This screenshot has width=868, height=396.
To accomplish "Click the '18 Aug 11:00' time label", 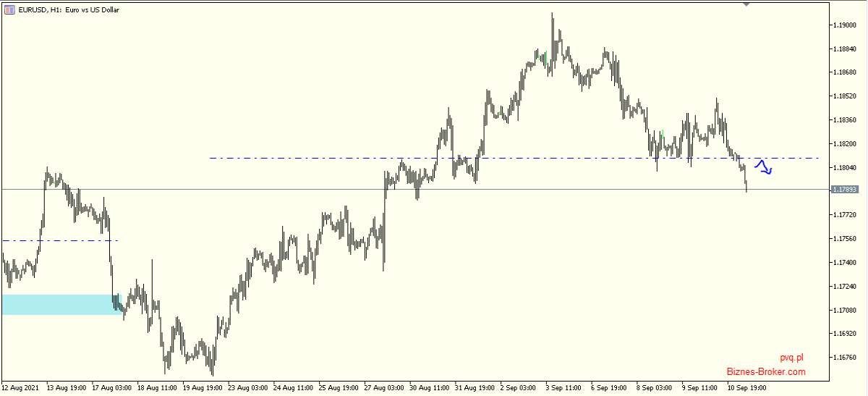I will click(x=158, y=388).
